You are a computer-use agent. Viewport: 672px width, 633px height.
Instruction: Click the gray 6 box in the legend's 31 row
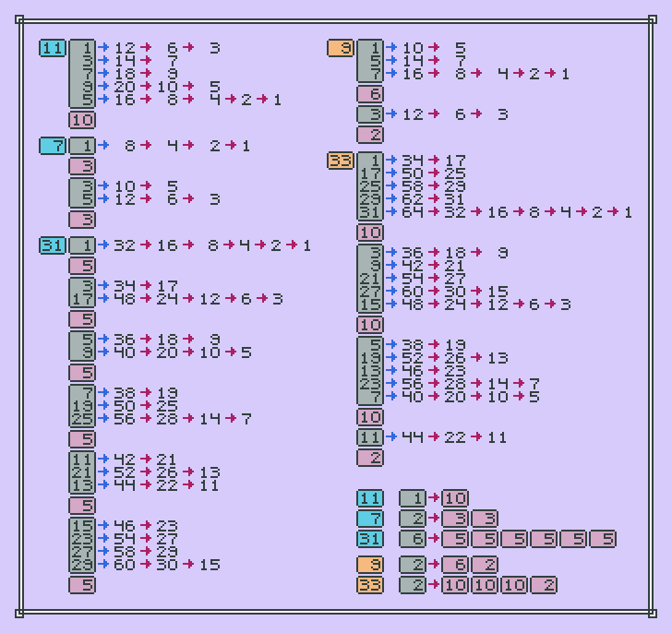[x=413, y=539]
